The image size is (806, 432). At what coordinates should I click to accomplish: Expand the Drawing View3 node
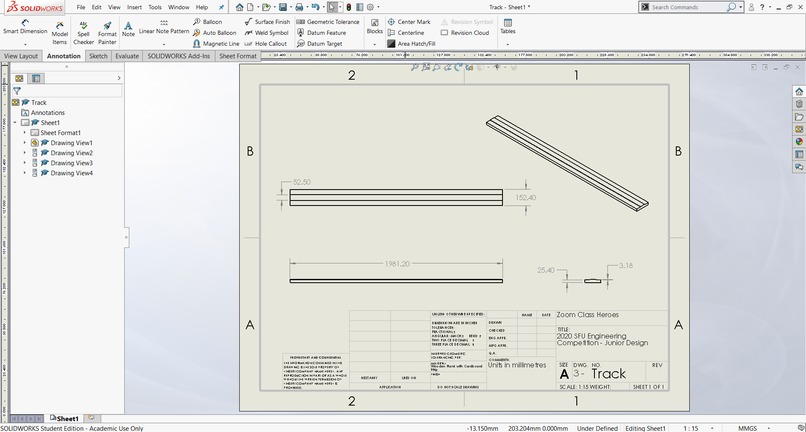click(25, 163)
